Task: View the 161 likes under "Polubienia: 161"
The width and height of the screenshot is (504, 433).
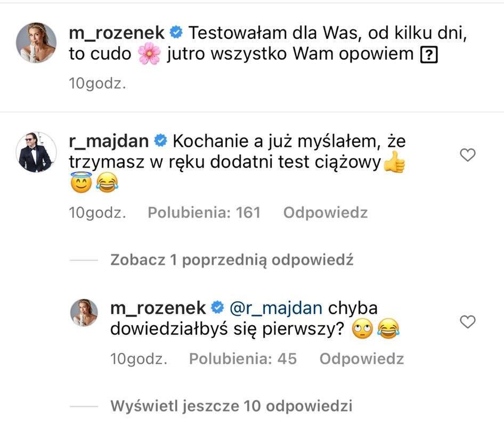Action: click(x=204, y=213)
